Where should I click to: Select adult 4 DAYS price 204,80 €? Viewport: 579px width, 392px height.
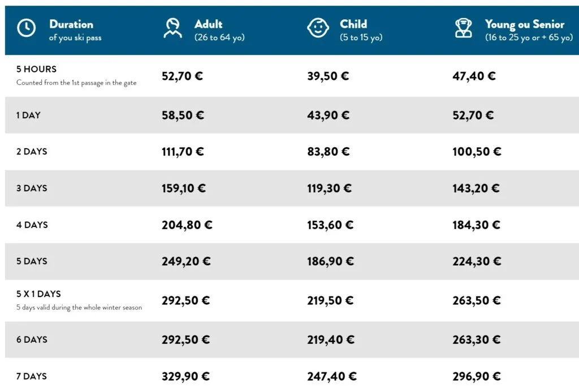point(187,225)
